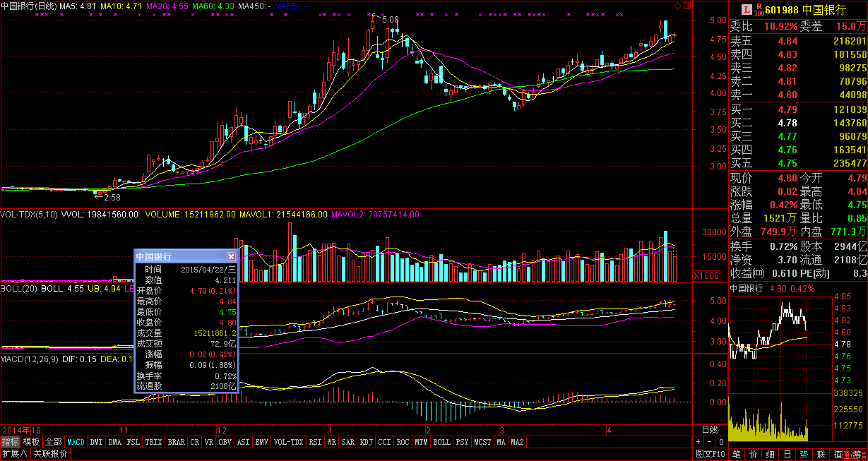Switch to the 细 detail view
The width and height of the screenshot is (868, 461).
tap(771, 454)
